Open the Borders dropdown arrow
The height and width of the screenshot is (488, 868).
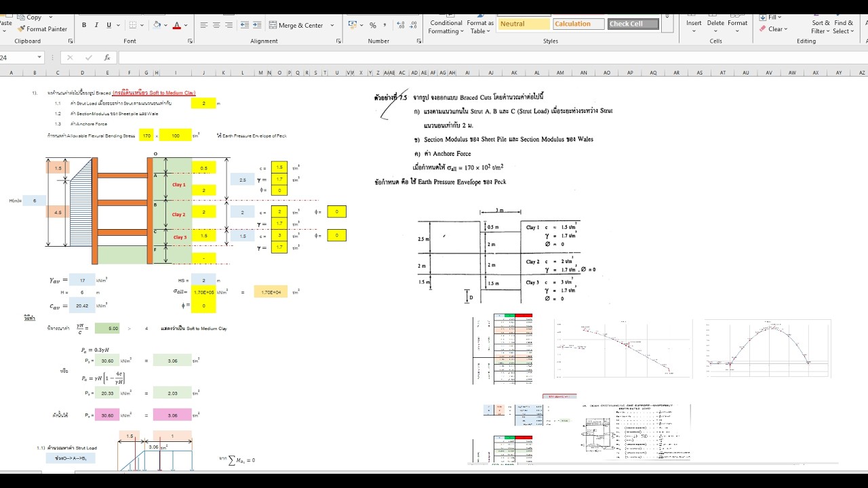click(142, 25)
